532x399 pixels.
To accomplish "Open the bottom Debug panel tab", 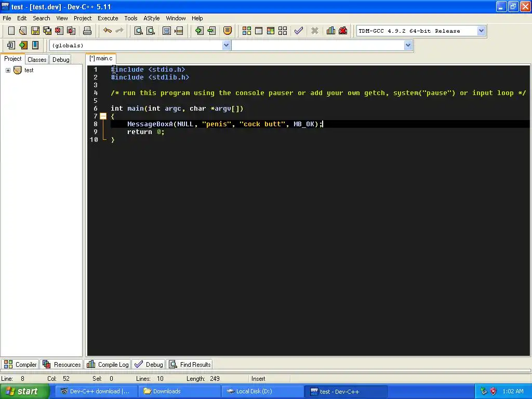I will pos(149,364).
